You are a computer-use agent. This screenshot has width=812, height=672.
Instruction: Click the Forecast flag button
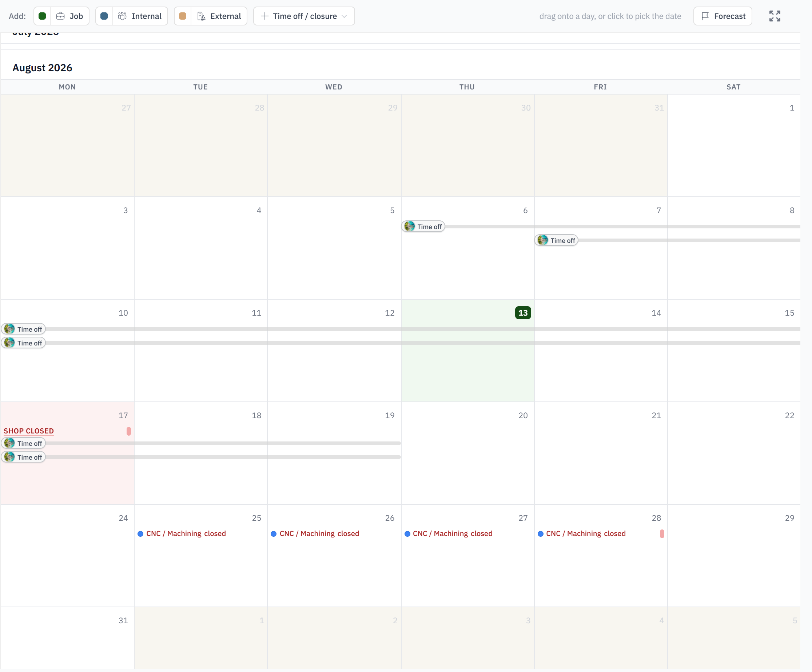723,16
